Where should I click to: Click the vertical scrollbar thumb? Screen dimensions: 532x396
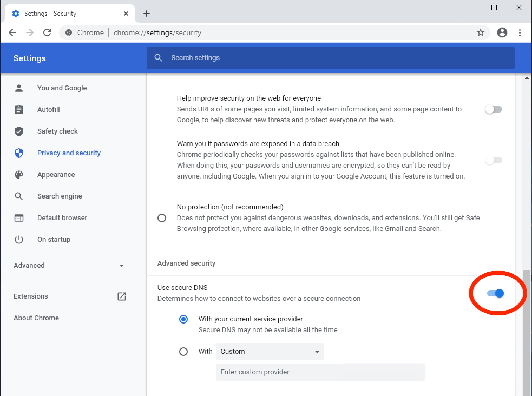coord(527,333)
